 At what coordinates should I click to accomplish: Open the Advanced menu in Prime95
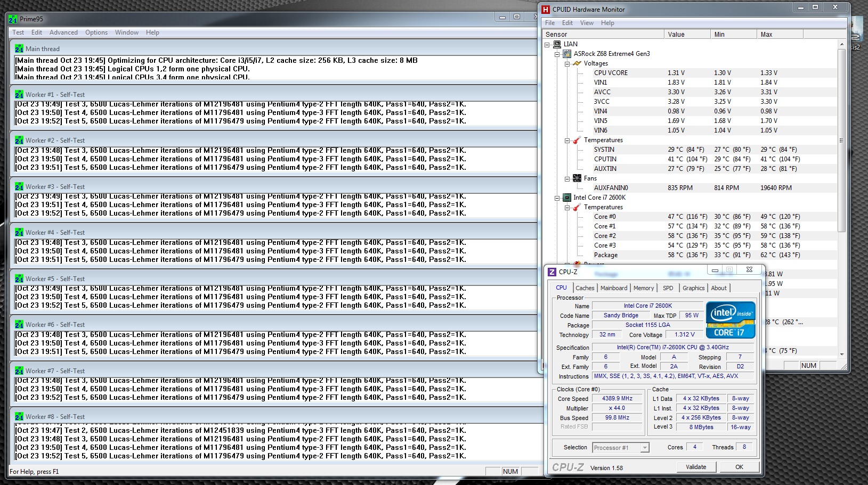point(63,32)
